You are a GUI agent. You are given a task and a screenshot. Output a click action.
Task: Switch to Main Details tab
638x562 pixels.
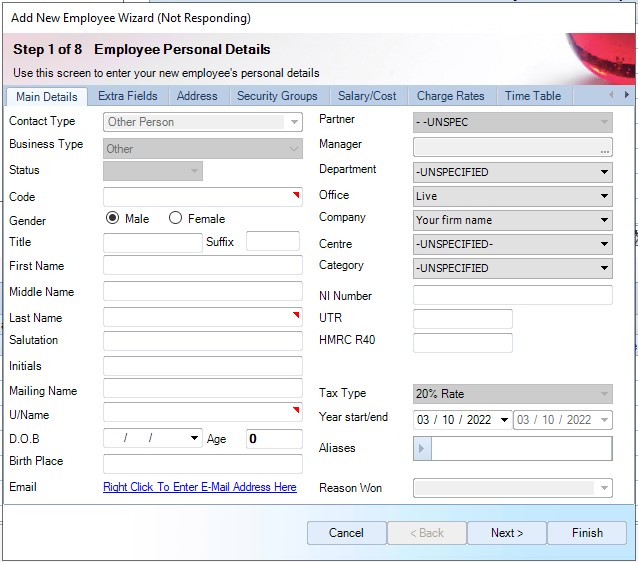(47, 97)
